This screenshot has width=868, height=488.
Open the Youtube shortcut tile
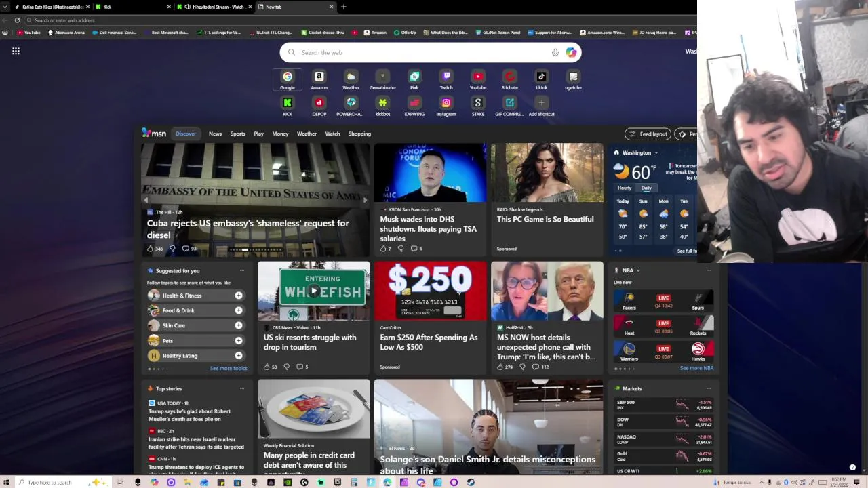(478, 80)
